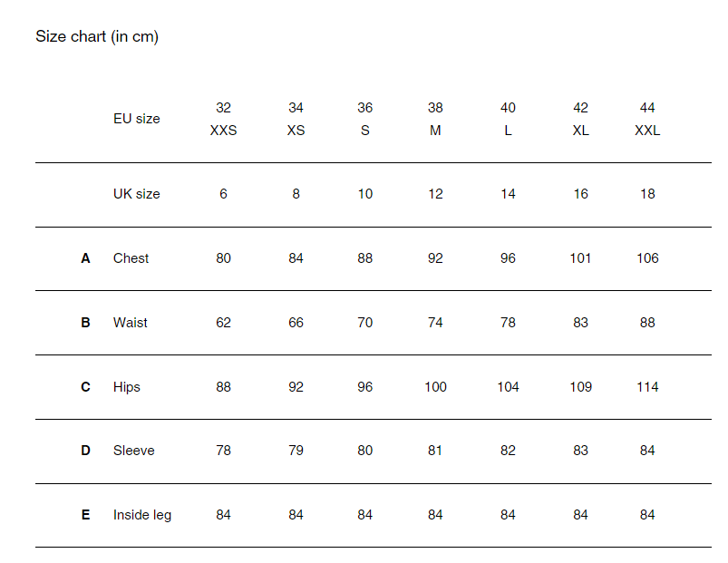Click the 'Size chart (in cm)' heading
Image resolution: width=728 pixels, height=563 pixels.
97,37
